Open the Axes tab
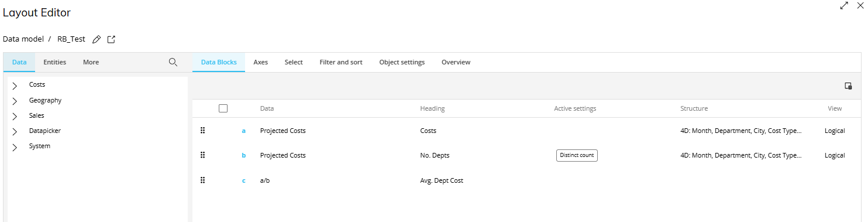This screenshot has width=868, height=222. pos(261,62)
